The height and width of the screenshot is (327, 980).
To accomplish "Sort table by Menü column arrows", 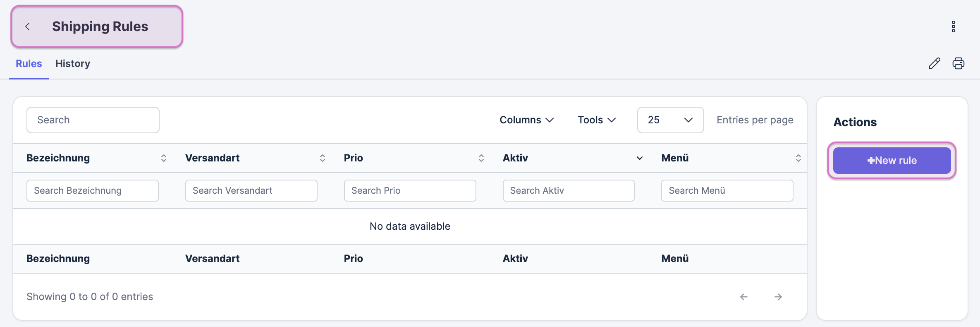I will [x=798, y=158].
